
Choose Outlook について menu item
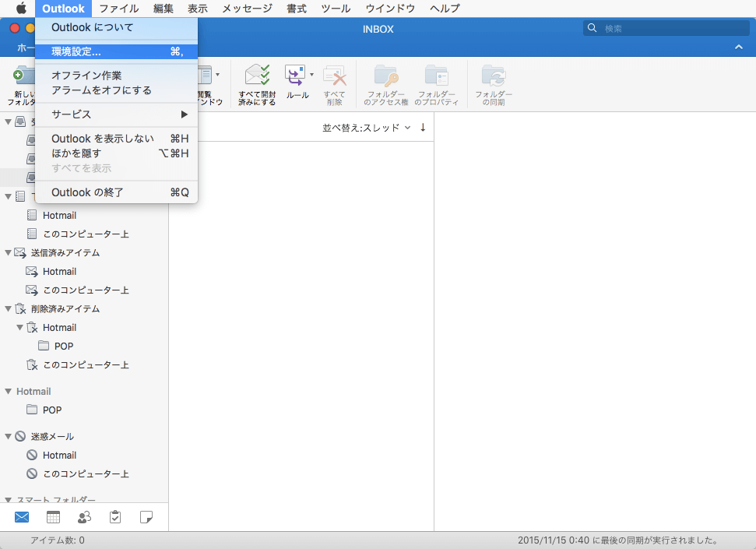click(116, 27)
